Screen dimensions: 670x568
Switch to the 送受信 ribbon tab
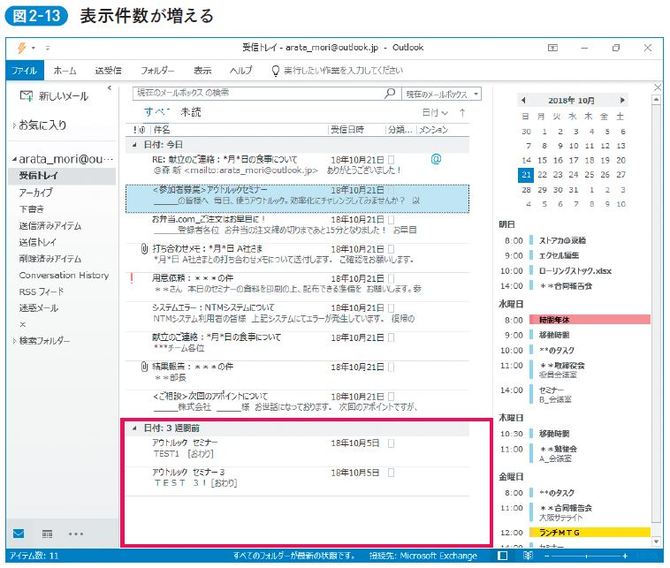(108, 71)
